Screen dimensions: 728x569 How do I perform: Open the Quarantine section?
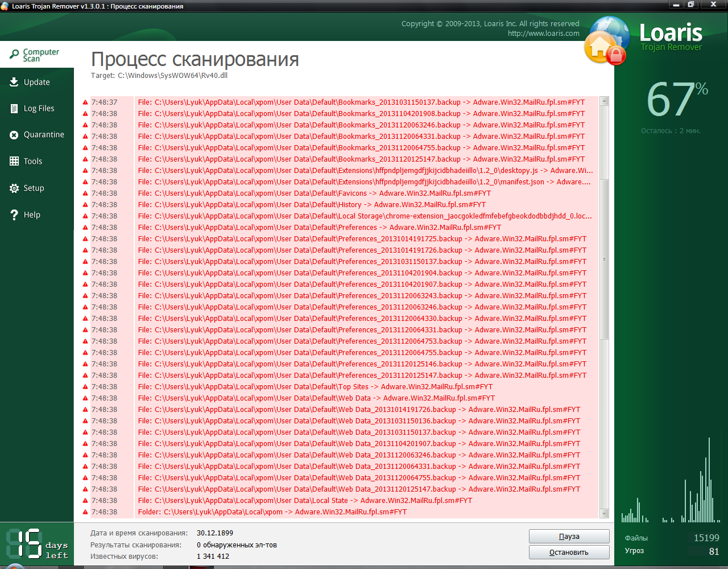37,135
